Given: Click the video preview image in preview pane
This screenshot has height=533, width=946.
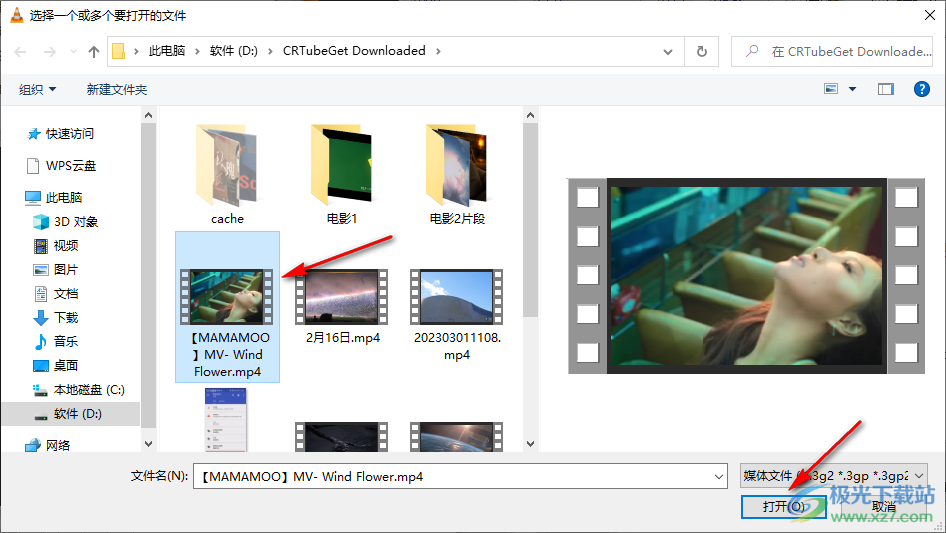Looking at the screenshot, I should [746, 276].
